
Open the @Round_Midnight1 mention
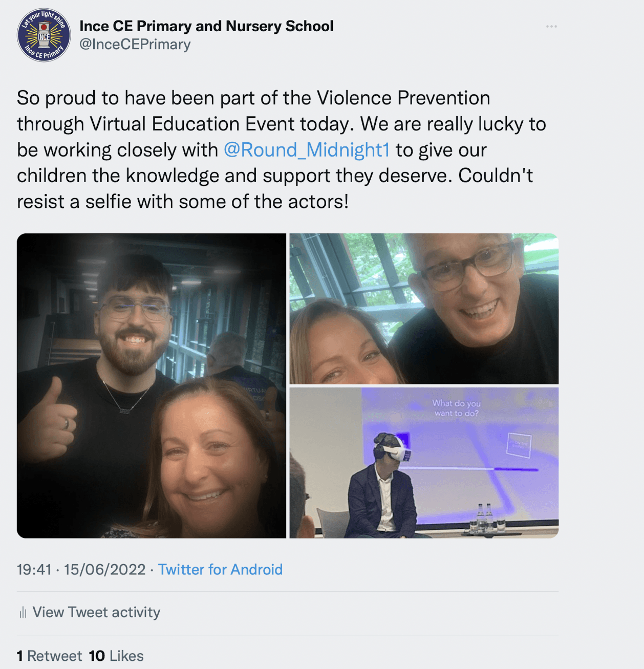coord(307,150)
